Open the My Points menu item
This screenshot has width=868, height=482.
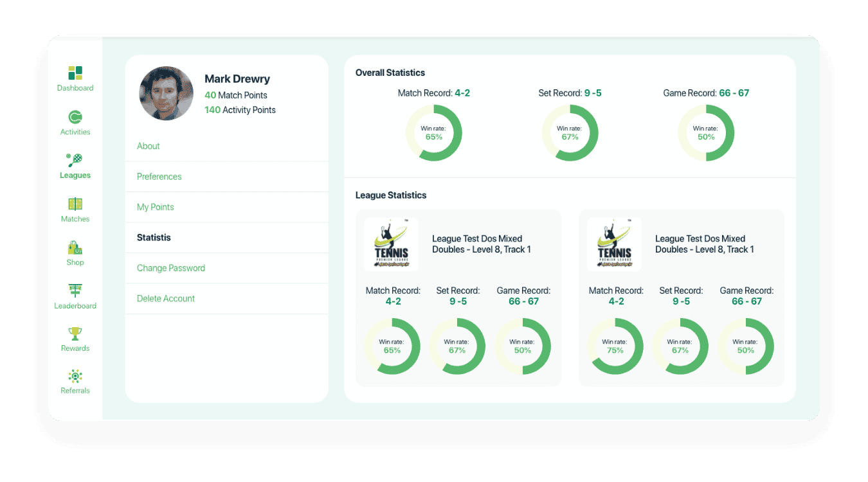click(x=226, y=207)
